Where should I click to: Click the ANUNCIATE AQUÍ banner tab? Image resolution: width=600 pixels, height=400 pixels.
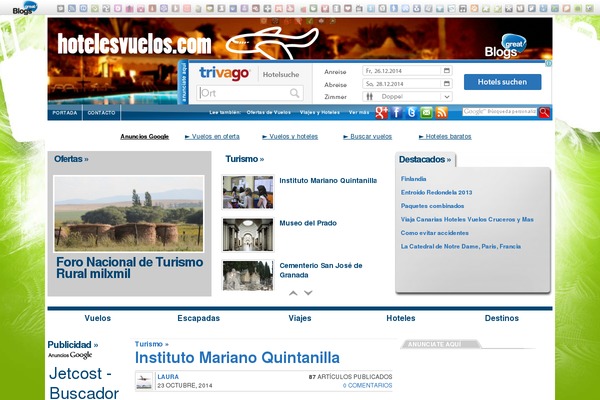pos(440,344)
